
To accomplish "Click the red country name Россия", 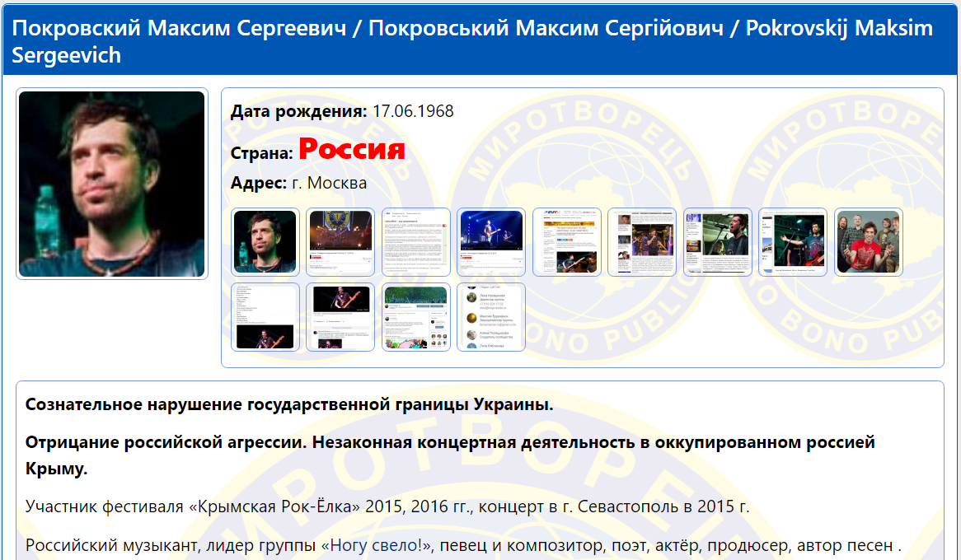I will 352,149.
